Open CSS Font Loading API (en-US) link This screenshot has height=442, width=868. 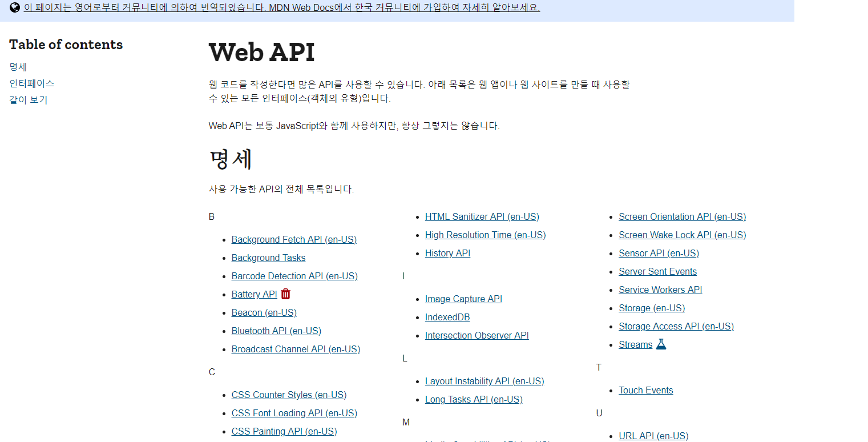[x=294, y=413]
